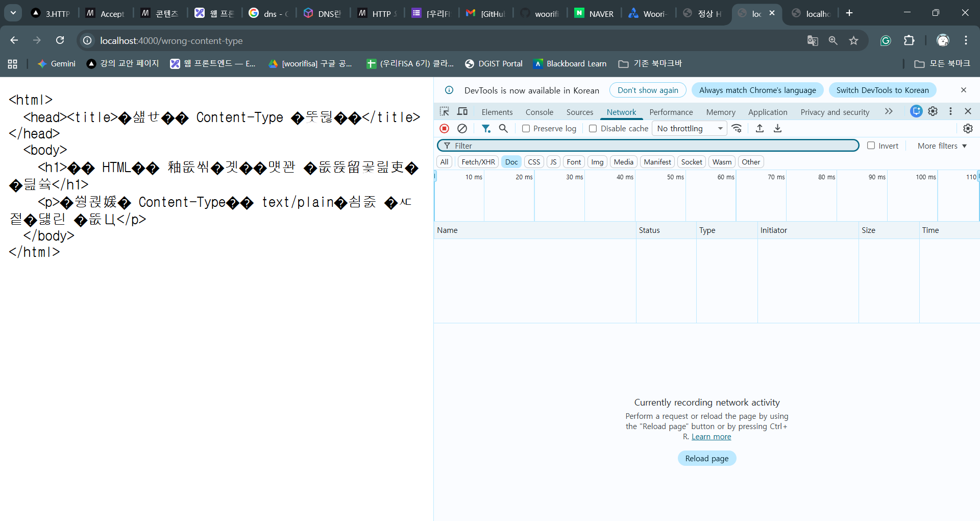Screen dimensions: 980x521
Task: Click the import HAR upload icon
Action: [x=759, y=129]
